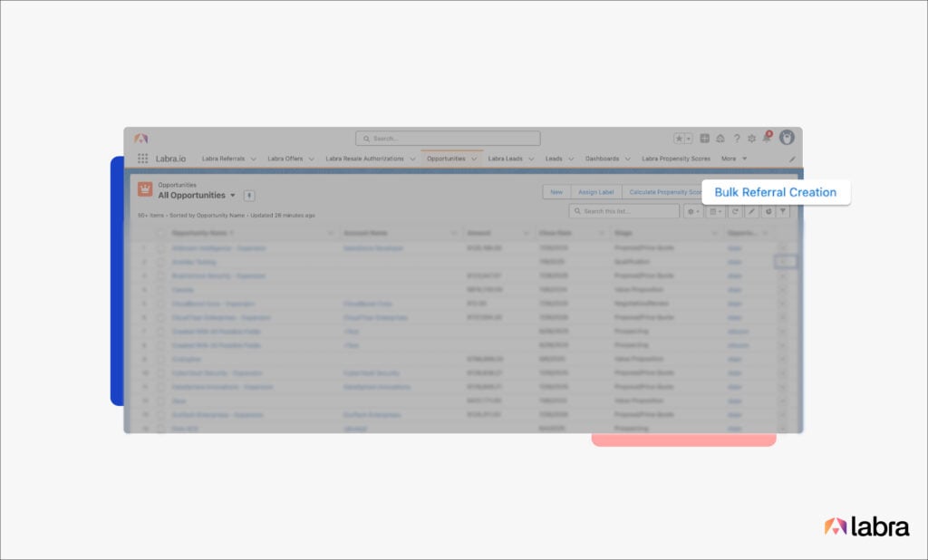Expand the Opportunities tab chevron
The image size is (928, 560).
[x=474, y=159]
